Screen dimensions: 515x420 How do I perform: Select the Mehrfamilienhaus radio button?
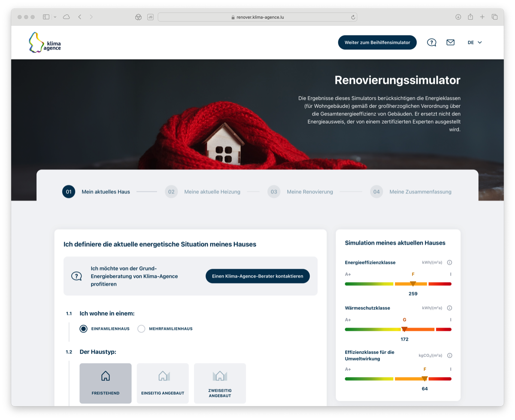[141, 329]
